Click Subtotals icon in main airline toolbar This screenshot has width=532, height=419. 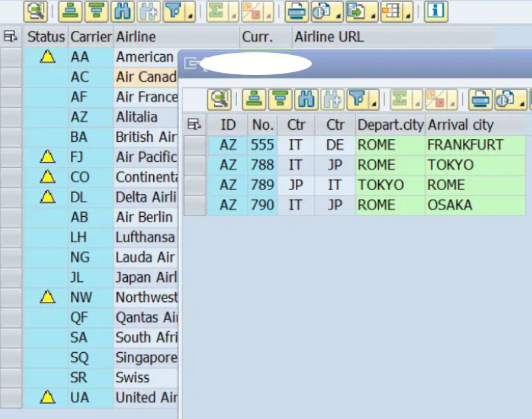pos(252,11)
